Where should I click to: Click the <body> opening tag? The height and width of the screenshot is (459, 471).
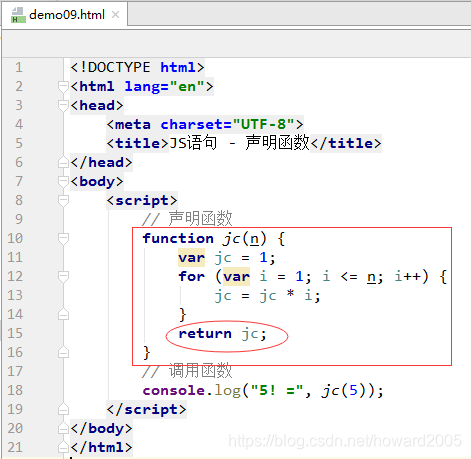point(97,182)
